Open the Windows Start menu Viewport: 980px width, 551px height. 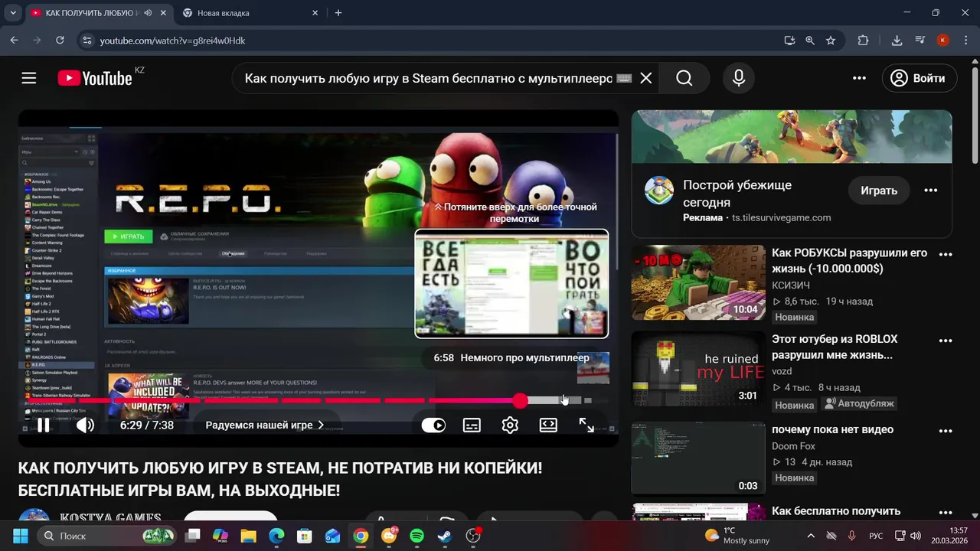click(x=21, y=536)
